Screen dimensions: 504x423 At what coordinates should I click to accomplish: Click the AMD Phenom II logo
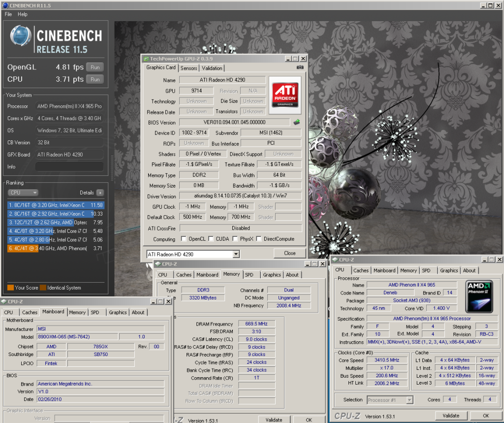coord(480,296)
